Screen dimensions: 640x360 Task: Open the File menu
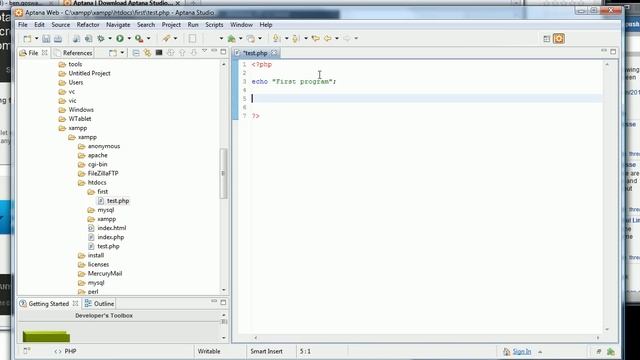(x=22, y=25)
